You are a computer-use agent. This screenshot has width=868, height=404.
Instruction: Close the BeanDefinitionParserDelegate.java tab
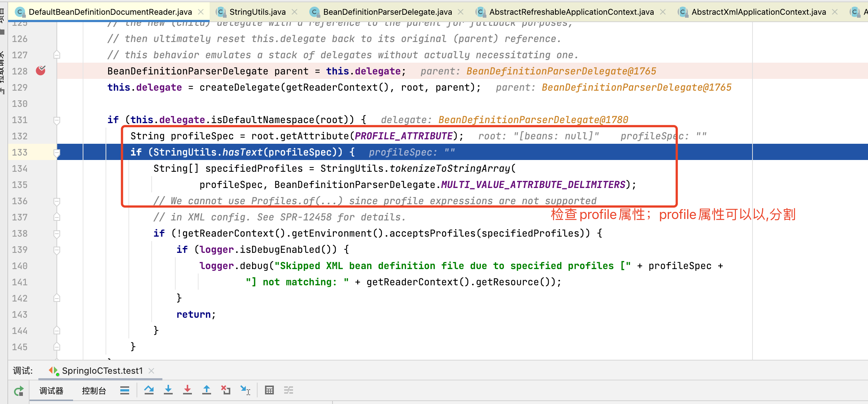pyautogui.click(x=461, y=12)
